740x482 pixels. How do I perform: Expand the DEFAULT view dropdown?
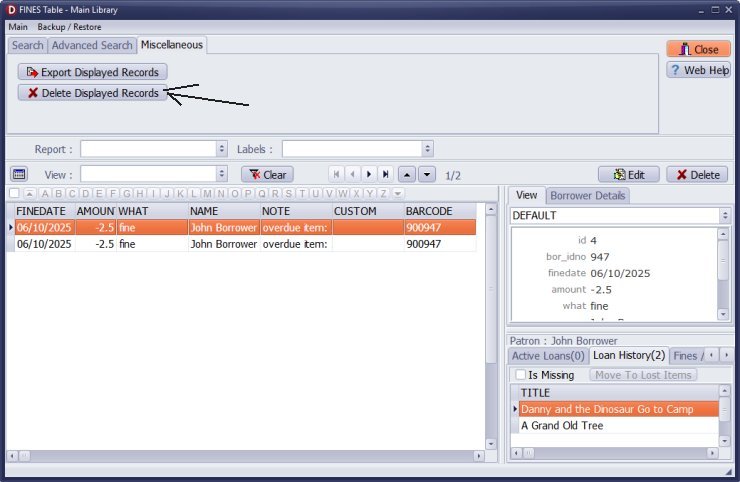coord(723,215)
